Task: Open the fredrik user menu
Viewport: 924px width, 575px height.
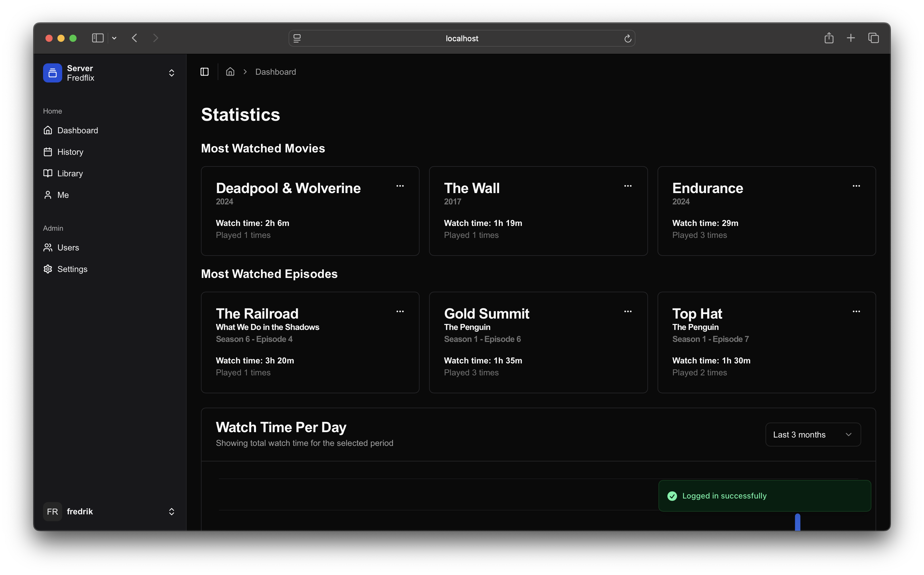Action: pyautogui.click(x=109, y=511)
